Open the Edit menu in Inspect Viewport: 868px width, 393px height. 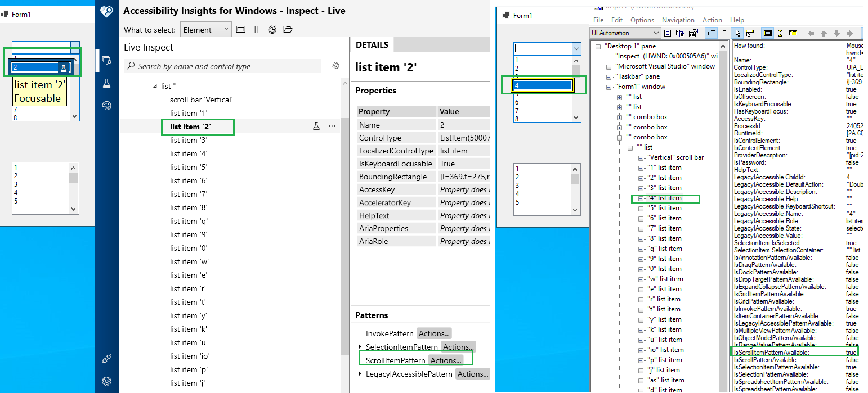coord(617,20)
